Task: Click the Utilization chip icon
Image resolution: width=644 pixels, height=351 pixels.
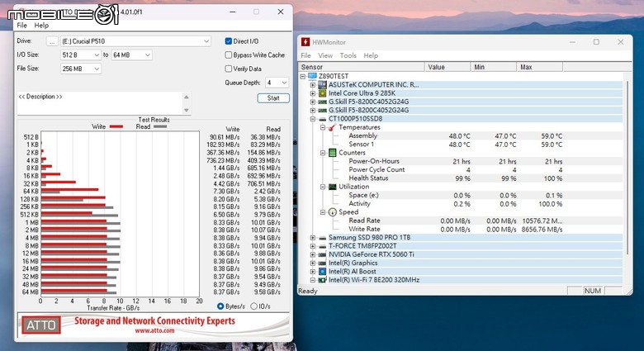Action: click(x=332, y=187)
